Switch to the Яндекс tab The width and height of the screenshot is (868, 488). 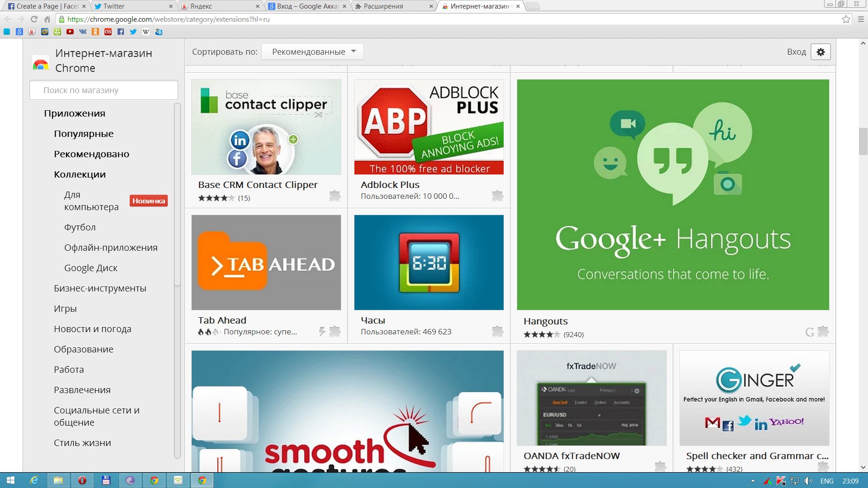(x=220, y=6)
